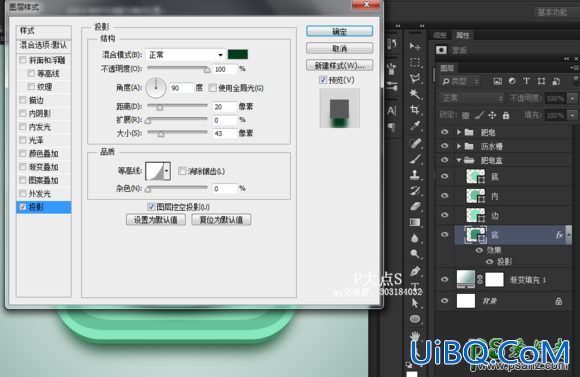
Task: Select the Polygonal Lasso tool
Action: pyautogui.click(x=415, y=78)
